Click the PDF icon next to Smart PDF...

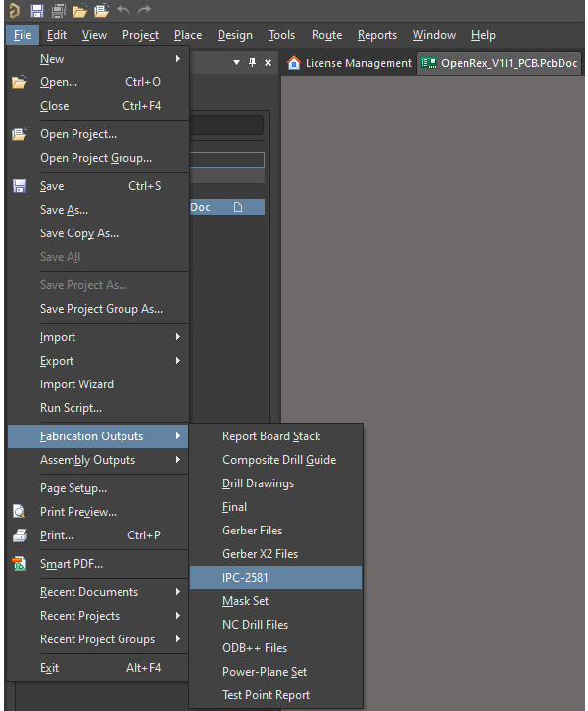click(19, 564)
